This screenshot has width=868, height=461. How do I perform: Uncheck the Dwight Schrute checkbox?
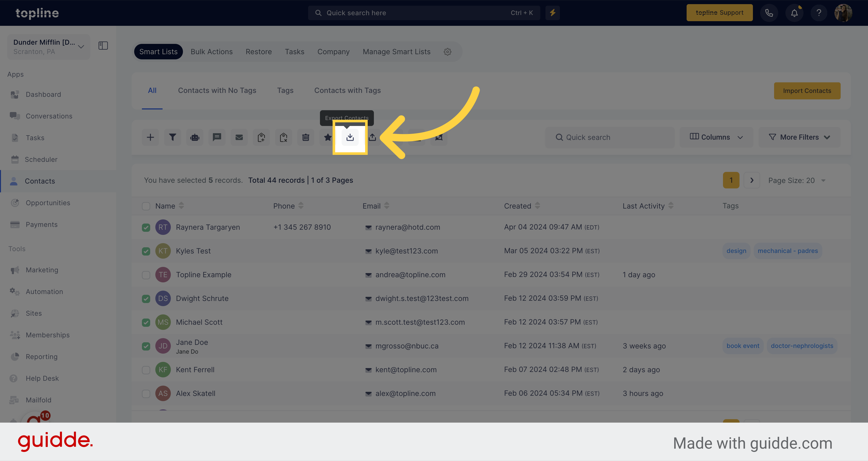point(146,299)
